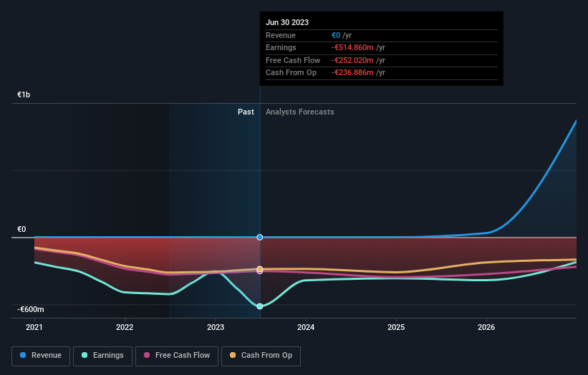
Task: Click the Free Cash Flow value -€252.020m
Action: [x=352, y=60]
